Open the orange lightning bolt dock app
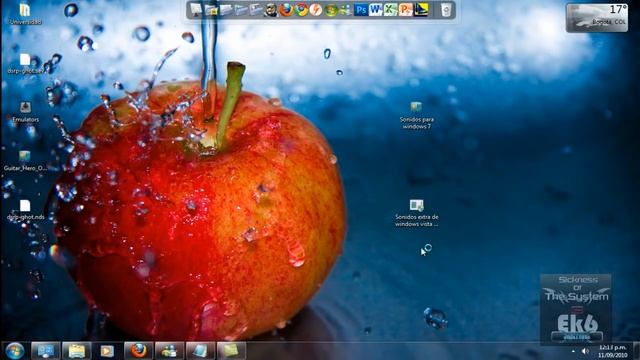 point(316,10)
